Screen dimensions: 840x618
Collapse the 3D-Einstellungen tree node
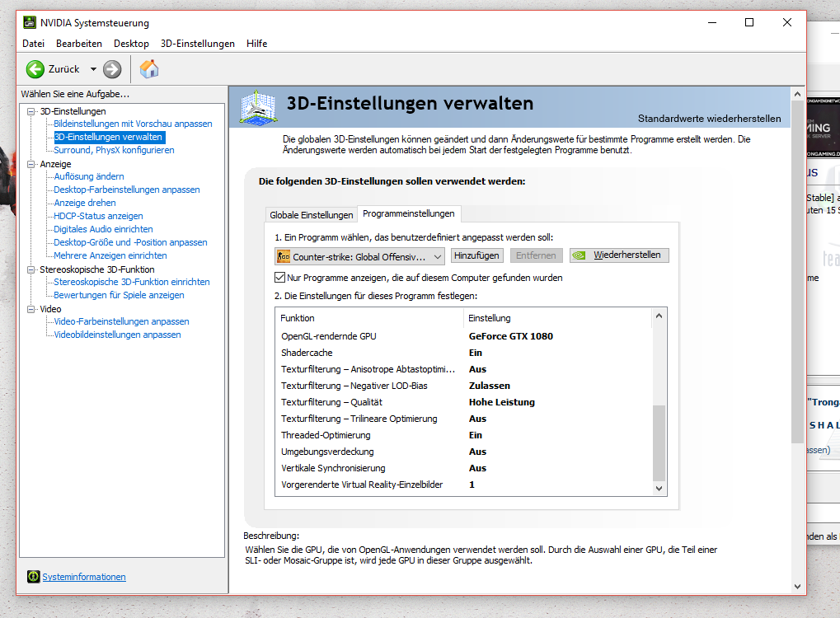pyautogui.click(x=31, y=111)
